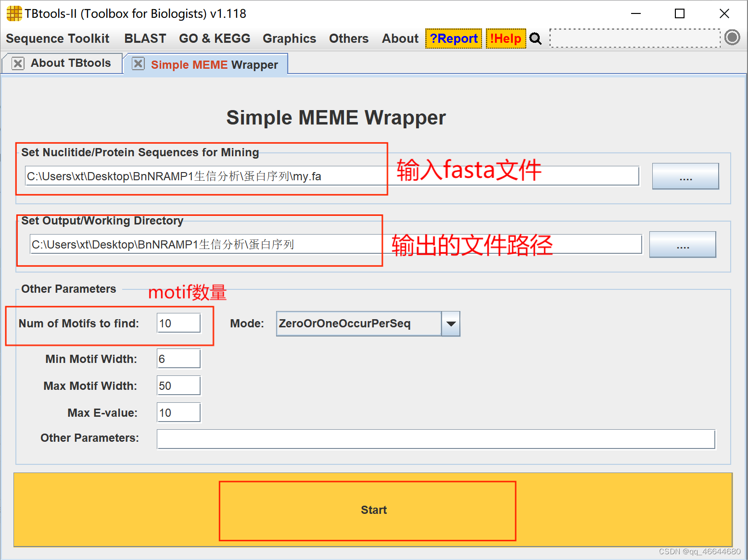Viewport: 748px width, 560px height.
Task: Switch to the About TBtools tab
Action: pos(71,63)
